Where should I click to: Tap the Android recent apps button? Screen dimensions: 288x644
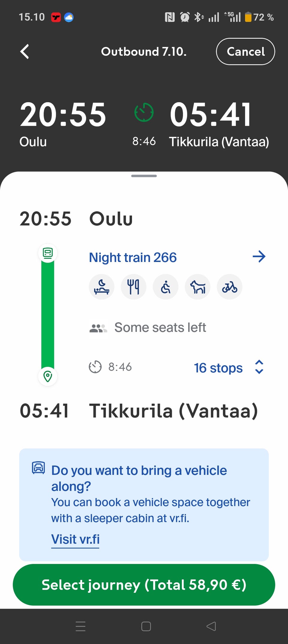[80, 626]
